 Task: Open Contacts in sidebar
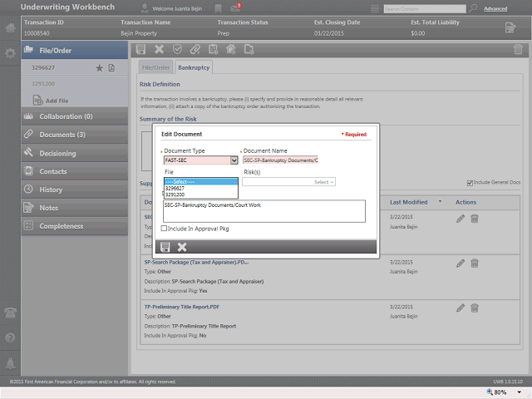(x=75, y=171)
